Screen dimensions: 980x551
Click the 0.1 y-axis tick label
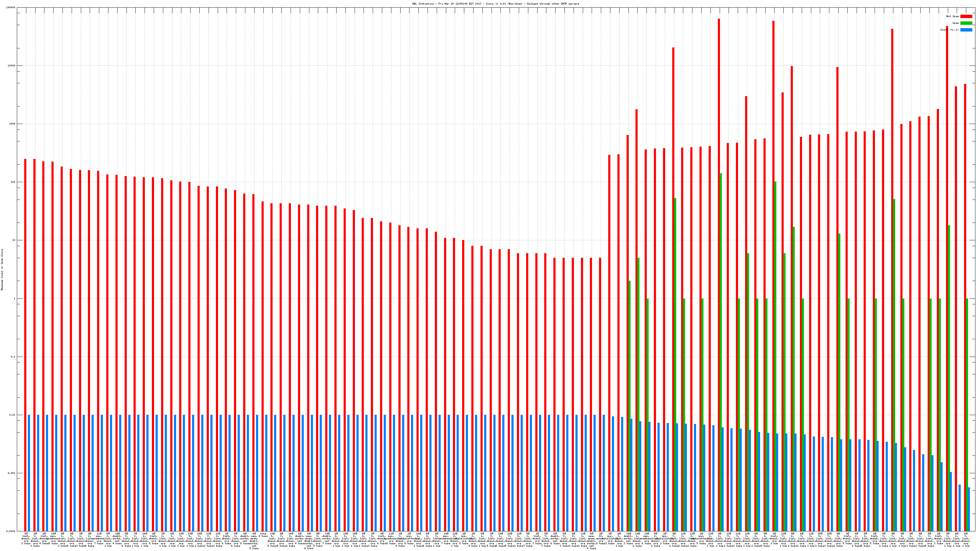coord(13,357)
